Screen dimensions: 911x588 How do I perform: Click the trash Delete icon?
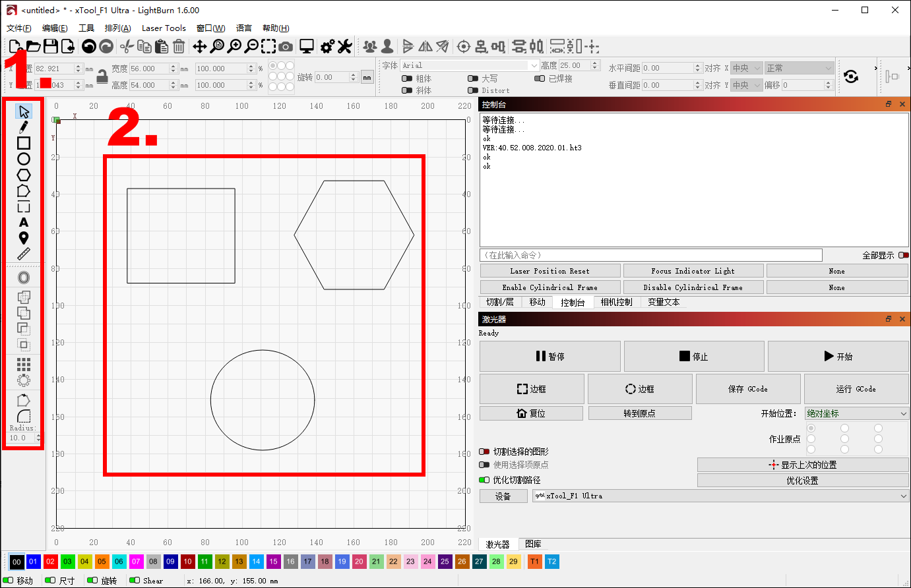click(179, 46)
